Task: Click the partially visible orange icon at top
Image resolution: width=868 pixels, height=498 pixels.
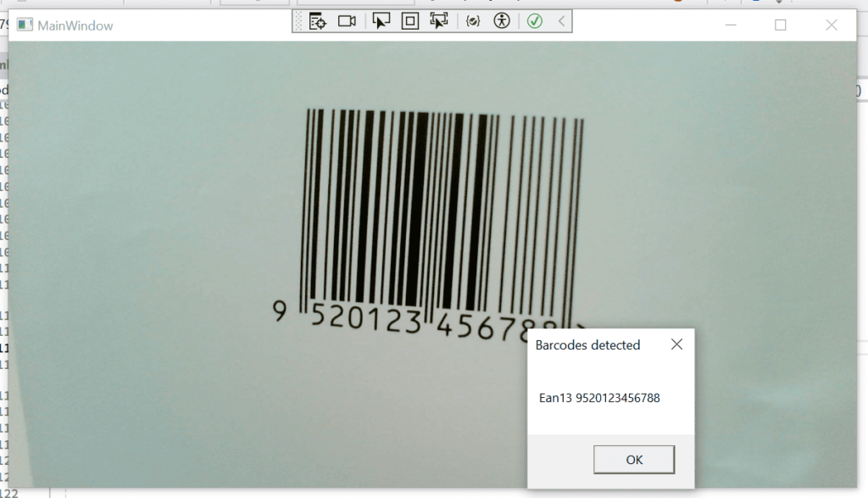Action: tap(676, 4)
